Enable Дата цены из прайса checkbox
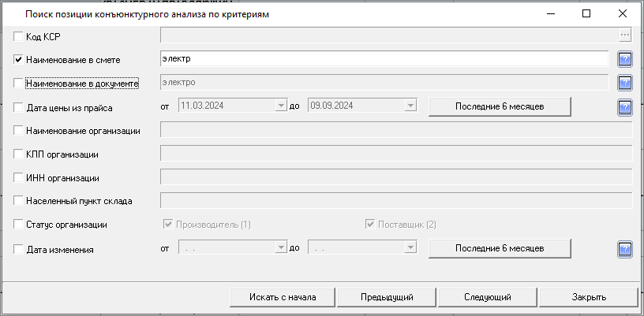 pyautogui.click(x=19, y=106)
